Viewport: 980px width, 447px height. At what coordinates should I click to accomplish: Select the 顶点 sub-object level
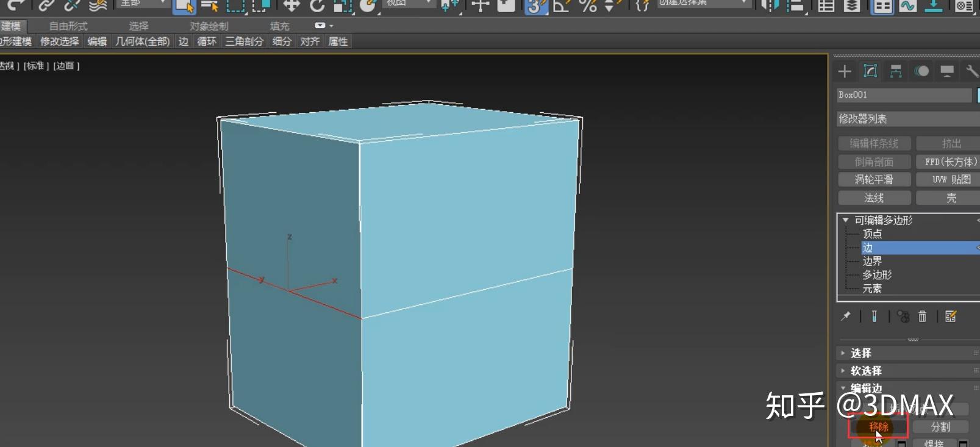[872, 234]
